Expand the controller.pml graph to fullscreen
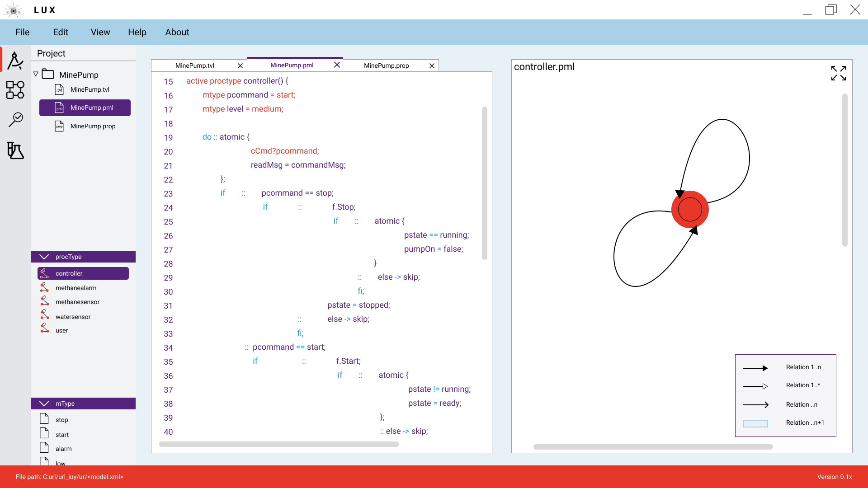The width and height of the screenshot is (868, 488). tap(838, 73)
